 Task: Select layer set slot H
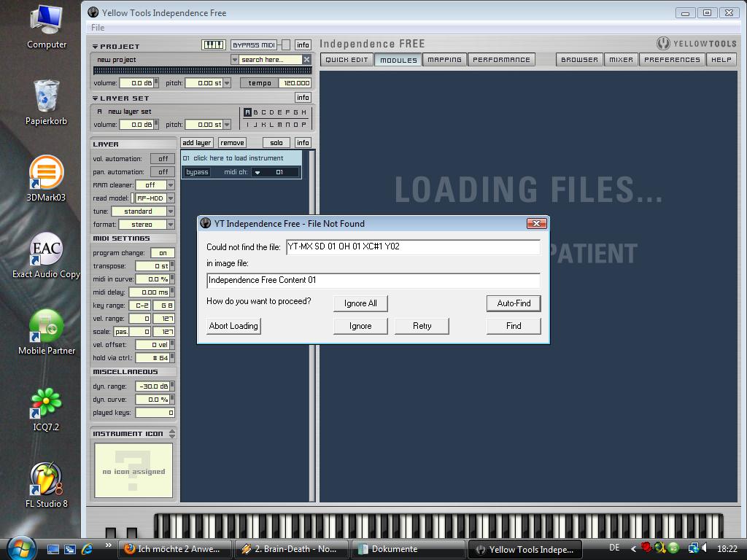303,112
